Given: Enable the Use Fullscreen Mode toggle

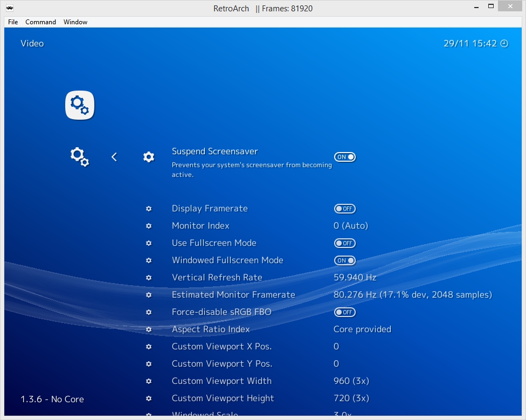Looking at the screenshot, I should tap(344, 243).
